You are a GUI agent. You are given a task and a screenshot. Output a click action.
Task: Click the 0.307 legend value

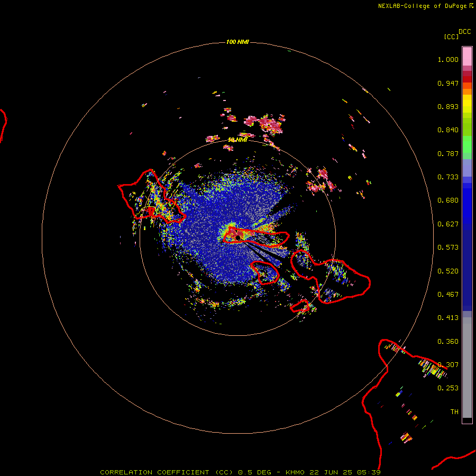tap(448, 365)
